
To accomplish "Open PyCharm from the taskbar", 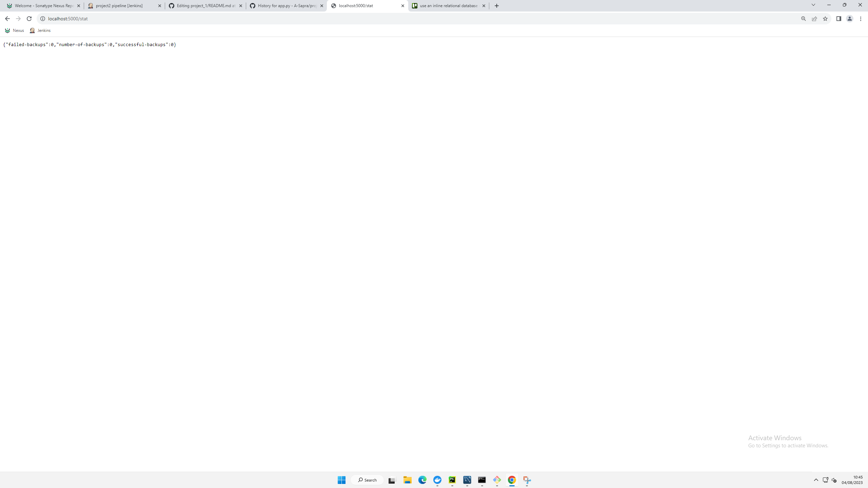I will (x=452, y=480).
